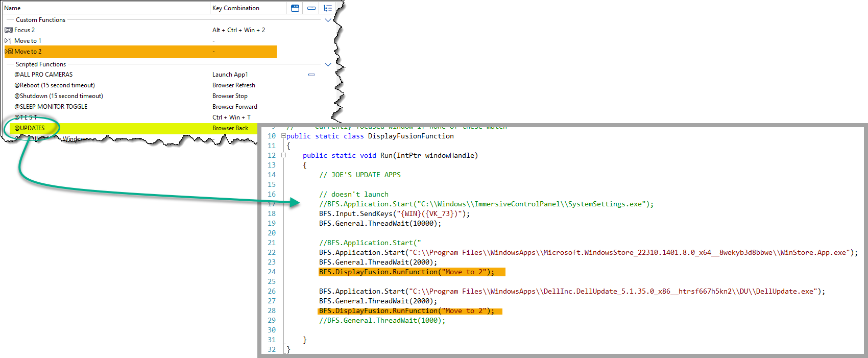The width and height of the screenshot is (868, 358).
Task: Fold the DisplayFusionFunction class at line 10
Action: 283,136
